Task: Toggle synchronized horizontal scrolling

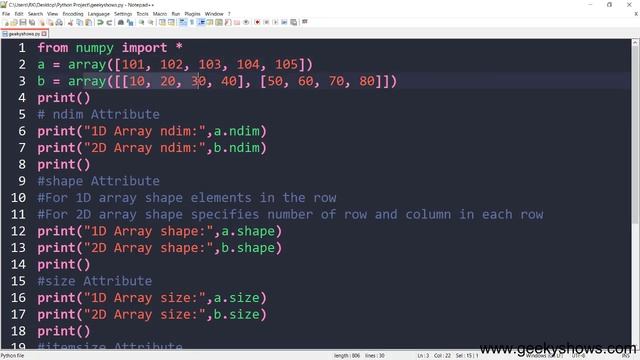Action: pos(171,22)
